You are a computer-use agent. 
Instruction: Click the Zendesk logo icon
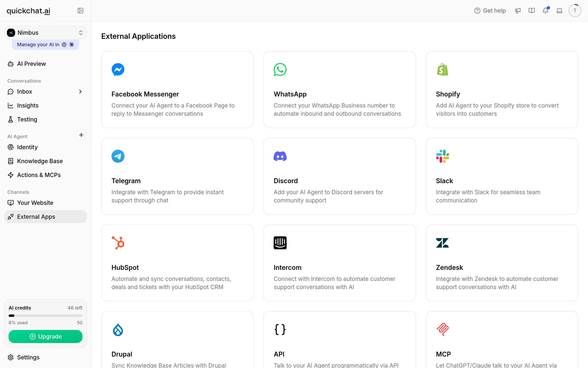point(442,243)
